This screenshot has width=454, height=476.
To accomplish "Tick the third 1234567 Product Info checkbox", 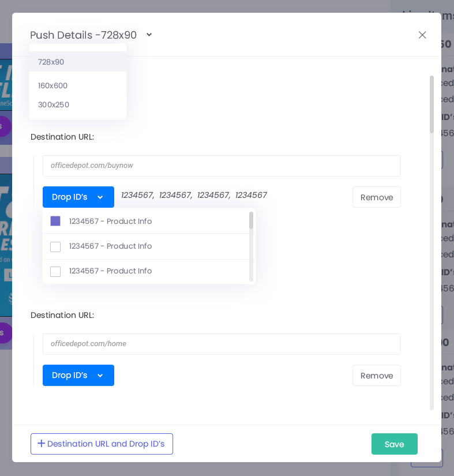I will point(55,271).
